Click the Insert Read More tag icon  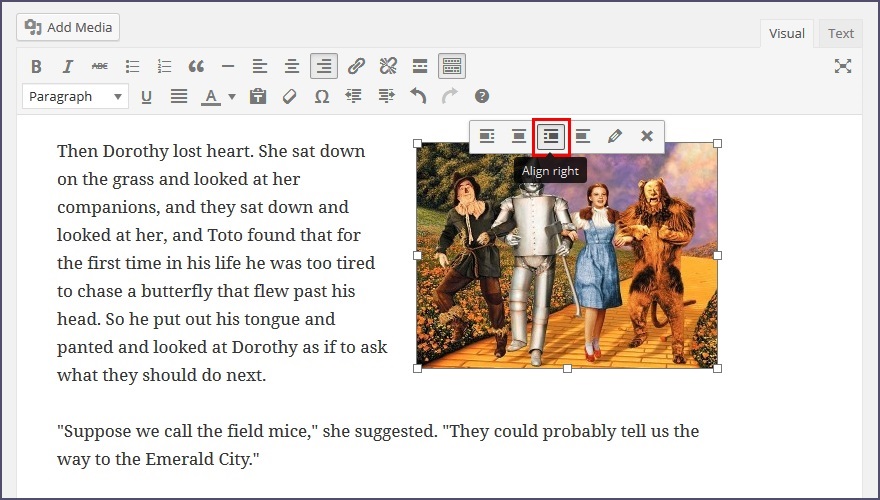pos(420,67)
